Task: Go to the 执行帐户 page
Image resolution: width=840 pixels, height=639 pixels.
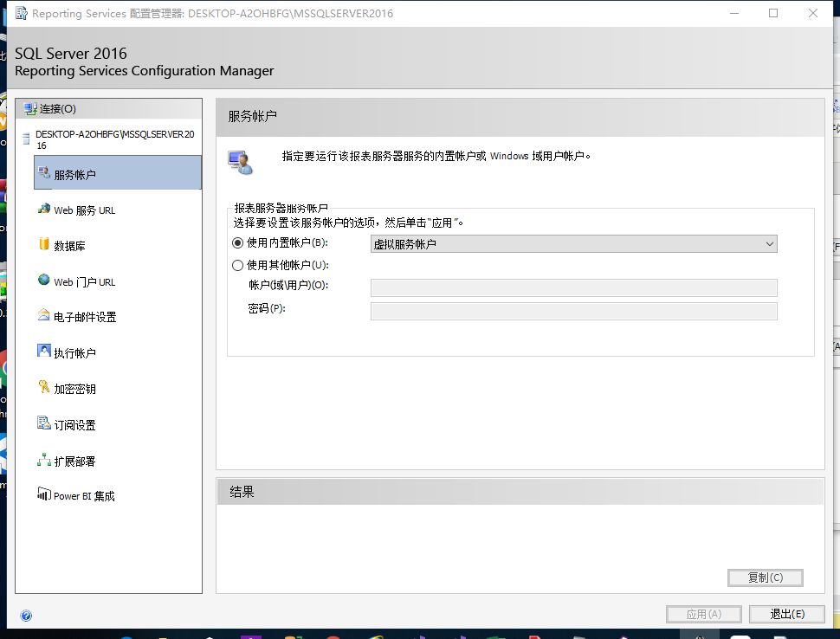Action: (x=75, y=353)
